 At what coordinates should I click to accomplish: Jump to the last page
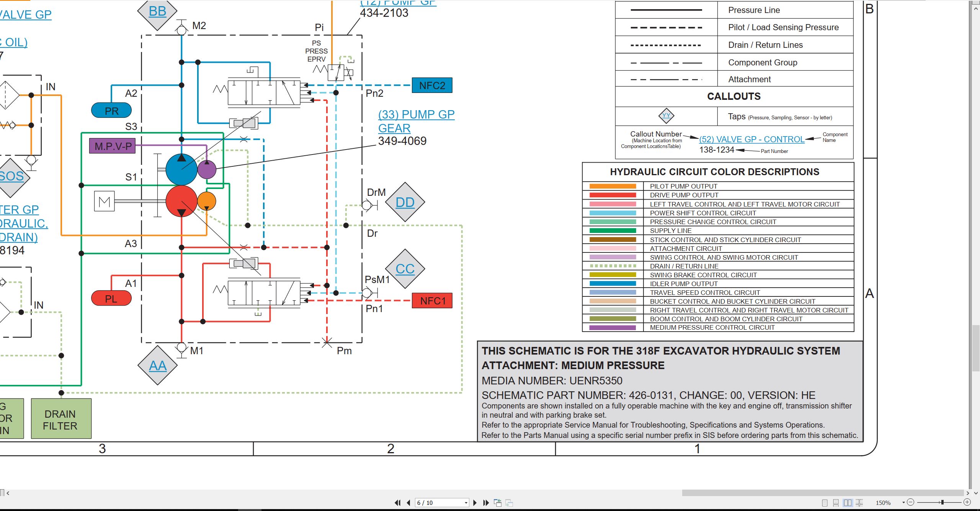(x=486, y=503)
